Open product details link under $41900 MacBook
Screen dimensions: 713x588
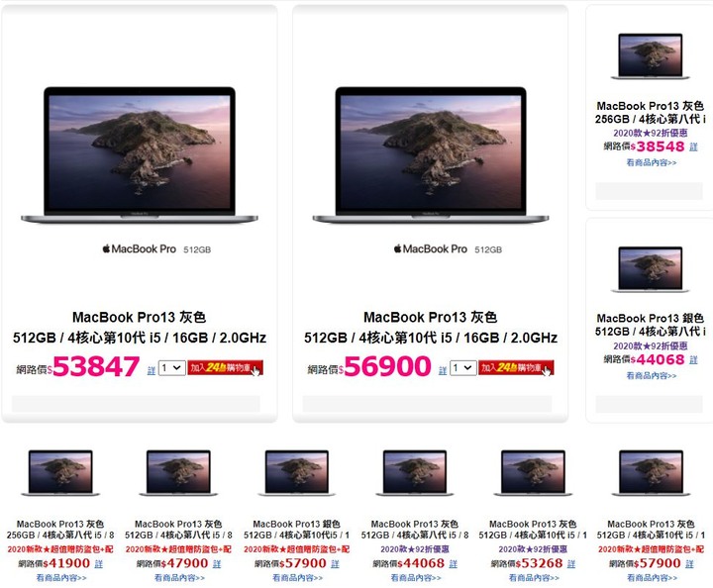(x=61, y=577)
